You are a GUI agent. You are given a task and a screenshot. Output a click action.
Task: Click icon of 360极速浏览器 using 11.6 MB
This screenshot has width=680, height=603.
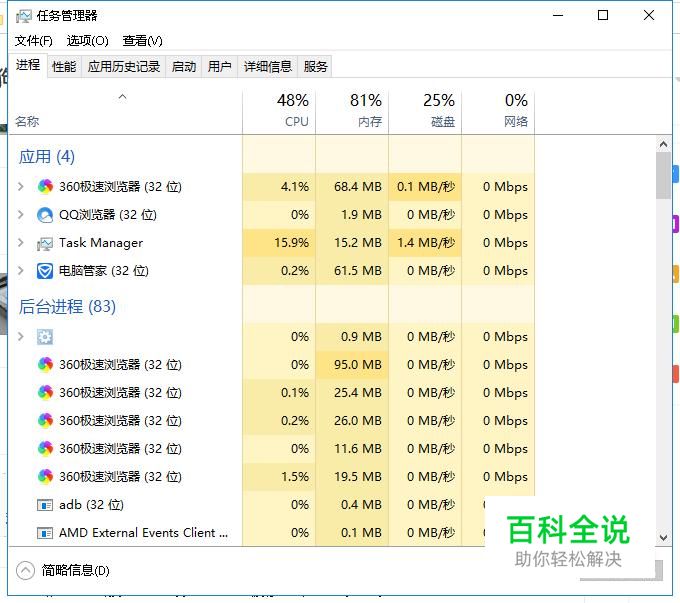pos(45,449)
